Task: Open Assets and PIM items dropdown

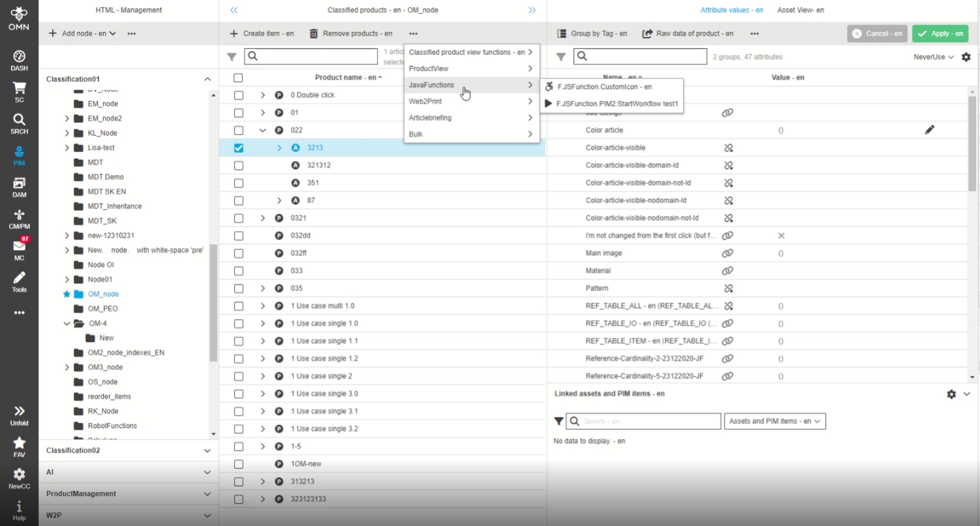Action: point(775,421)
